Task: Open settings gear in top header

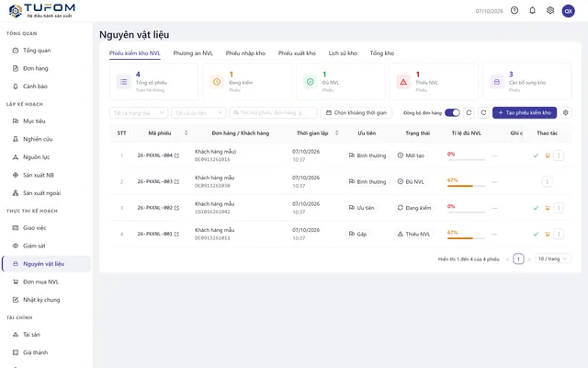Action: point(550,10)
